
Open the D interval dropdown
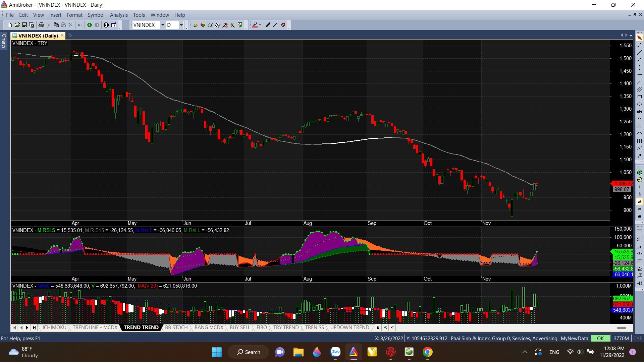pyautogui.click(x=181, y=25)
